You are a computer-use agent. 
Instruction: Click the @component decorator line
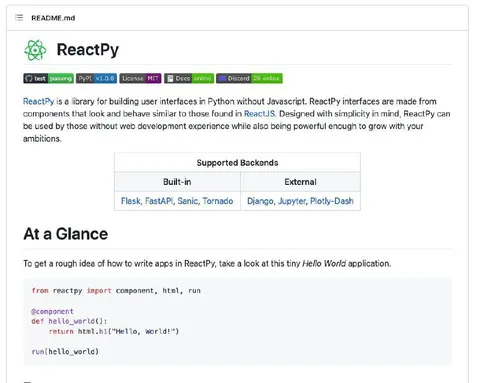[x=52, y=311]
